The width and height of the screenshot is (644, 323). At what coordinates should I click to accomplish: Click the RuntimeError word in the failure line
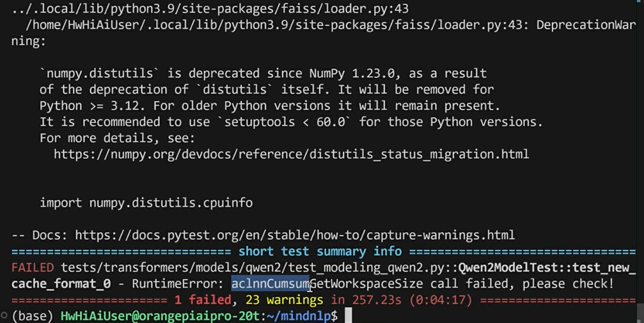point(177,284)
